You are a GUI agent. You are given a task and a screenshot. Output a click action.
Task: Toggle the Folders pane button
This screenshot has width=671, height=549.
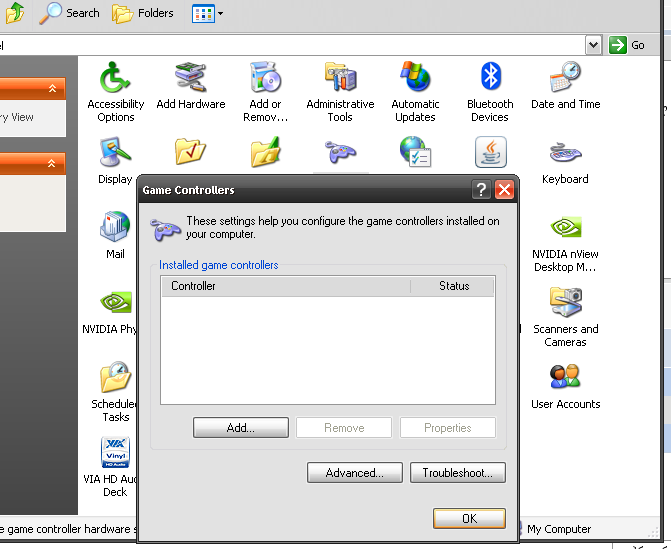tap(143, 13)
